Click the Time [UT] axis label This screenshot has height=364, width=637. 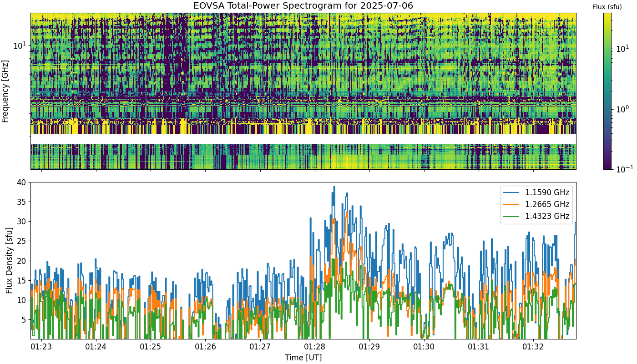point(303,358)
